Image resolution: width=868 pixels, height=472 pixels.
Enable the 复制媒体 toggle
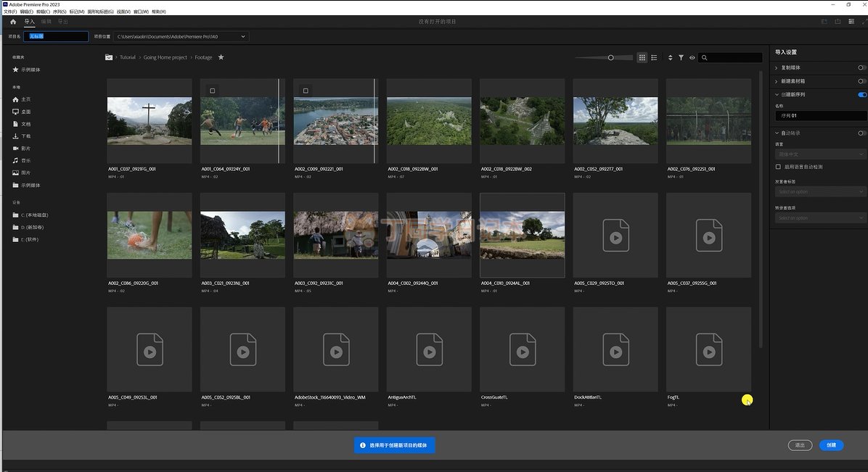point(861,67)
